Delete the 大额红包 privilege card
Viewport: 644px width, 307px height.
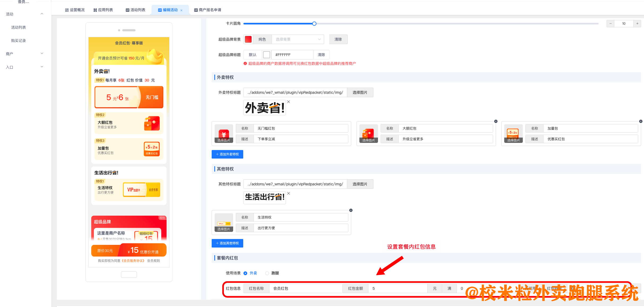coord(495,121)
